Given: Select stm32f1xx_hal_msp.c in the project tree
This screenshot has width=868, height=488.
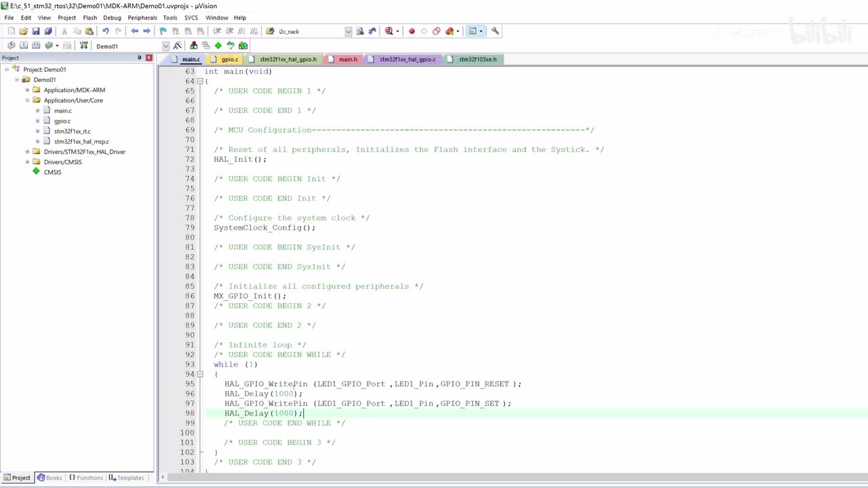Looking at the screenshot, I should [81, 142].
